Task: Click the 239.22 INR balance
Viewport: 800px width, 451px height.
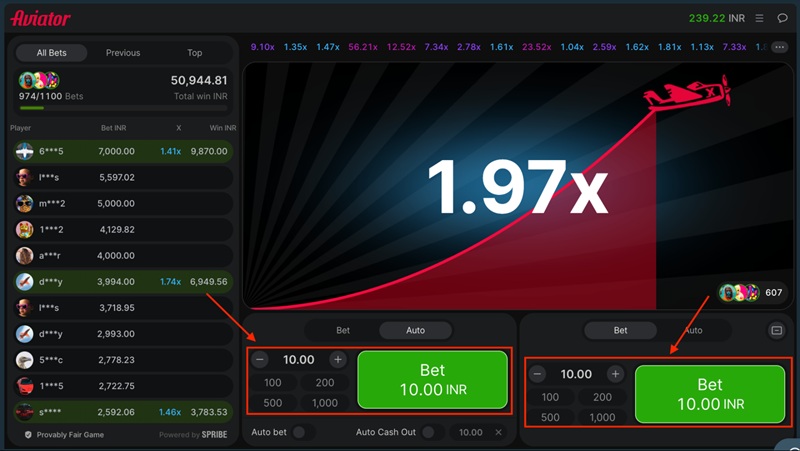Action: tap(716, 18)
